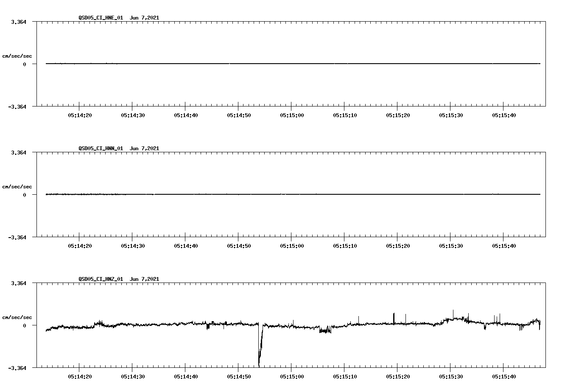The width and height of the screenshot is (576, 392).
Task: Click the QSD05_CI_HNE_01 plot title
Action: (x=119, y=18)
